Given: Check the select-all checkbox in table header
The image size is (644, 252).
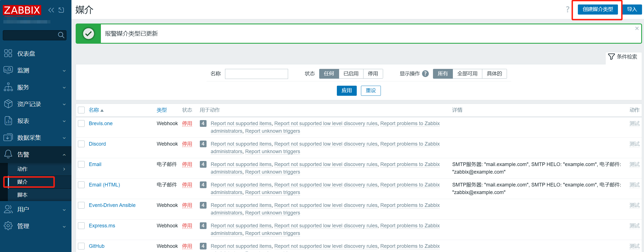Looking at the screenshot, I should point(81,110).
